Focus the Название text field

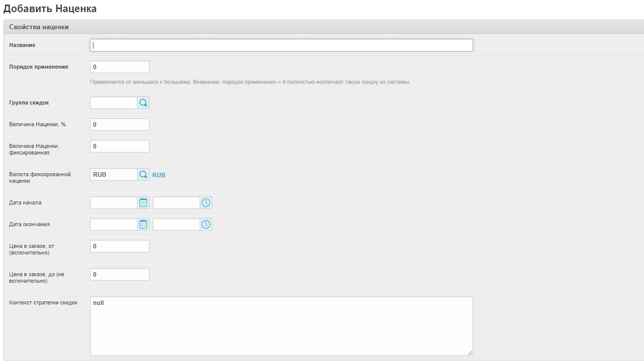(281, 45)
